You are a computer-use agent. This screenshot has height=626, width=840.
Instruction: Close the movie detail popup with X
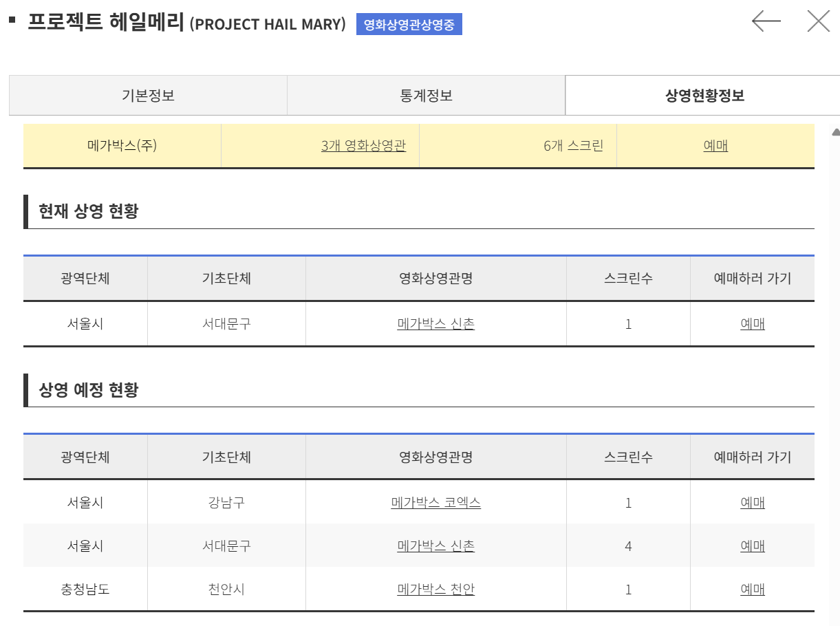point(818,21)
